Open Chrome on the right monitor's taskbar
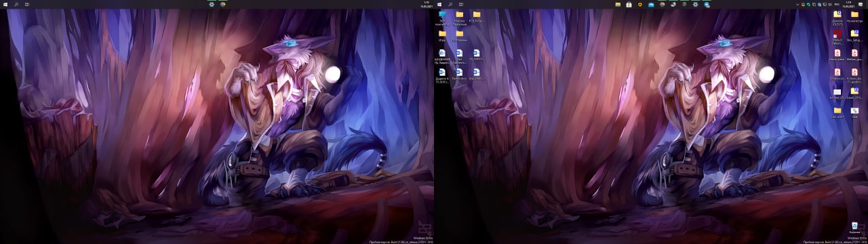The image size is (868, 244). click(x=662, y=4)
